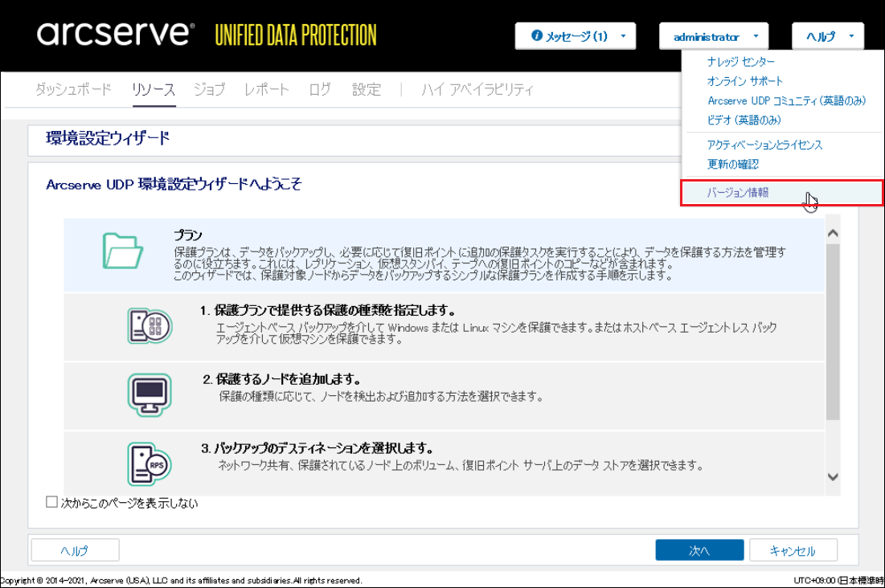Switch to the ダッシュボード tab
Viewport: 885px width, 588px height.
click(73, 89)
